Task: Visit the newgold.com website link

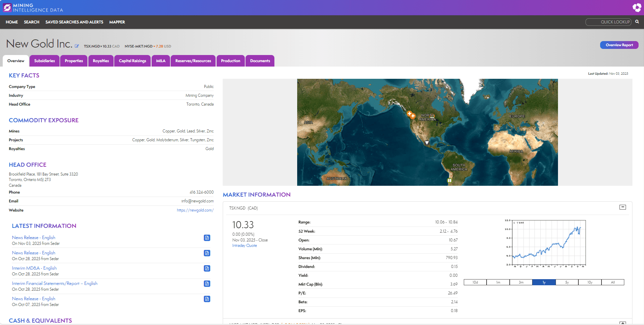Action: tap(195, 210)
